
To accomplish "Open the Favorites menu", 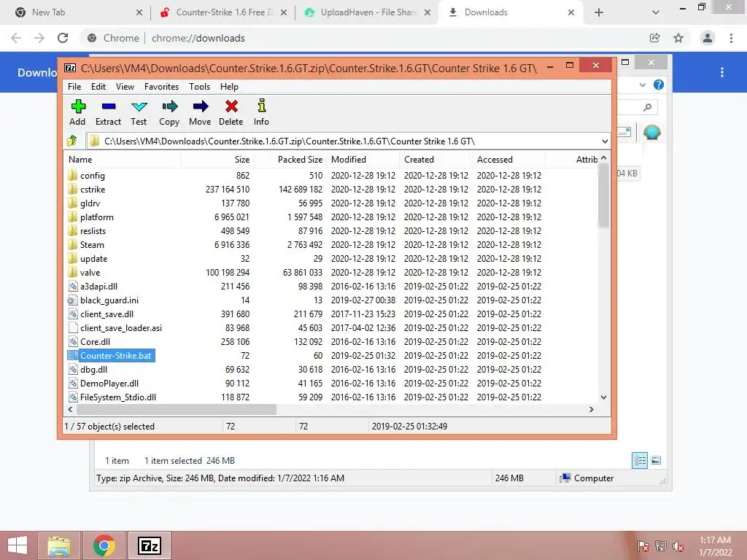I will [161, 87].
